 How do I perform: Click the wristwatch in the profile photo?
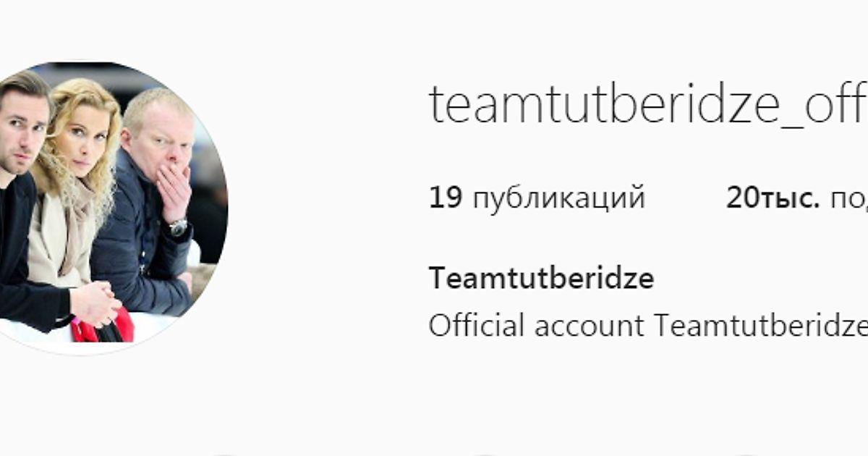pos(177,227)
